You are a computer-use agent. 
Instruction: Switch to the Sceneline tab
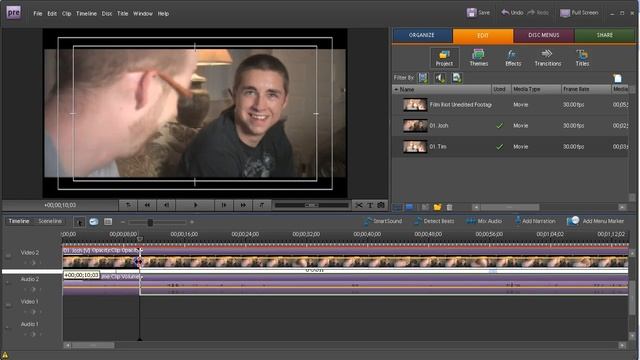50,221
